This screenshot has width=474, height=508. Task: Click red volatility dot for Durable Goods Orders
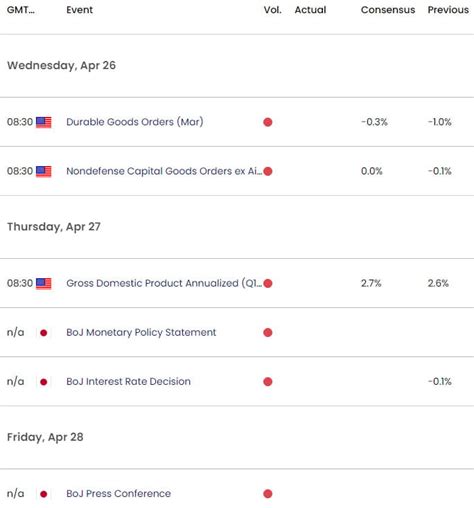(268, 122)
